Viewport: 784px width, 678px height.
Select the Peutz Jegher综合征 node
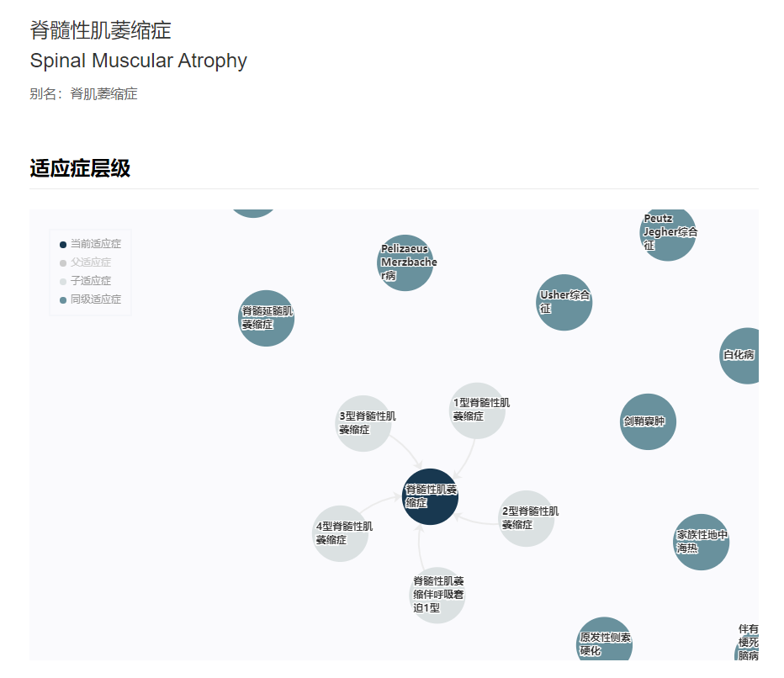(668, 232)
